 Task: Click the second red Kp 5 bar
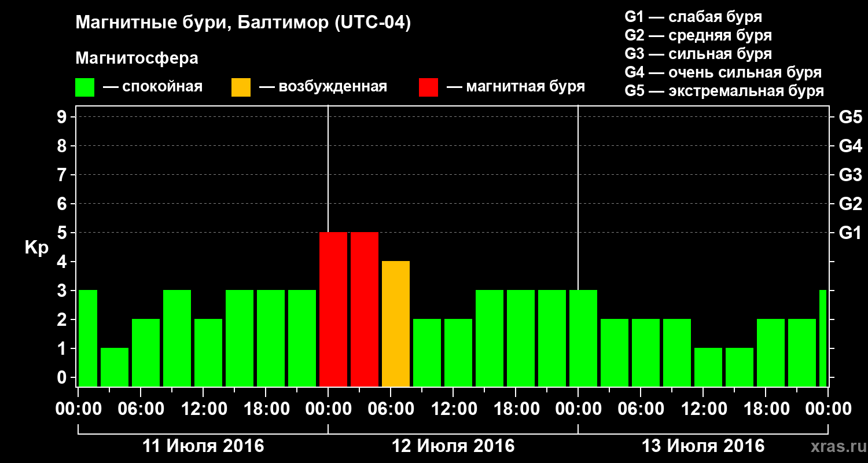tap(365, 309)
